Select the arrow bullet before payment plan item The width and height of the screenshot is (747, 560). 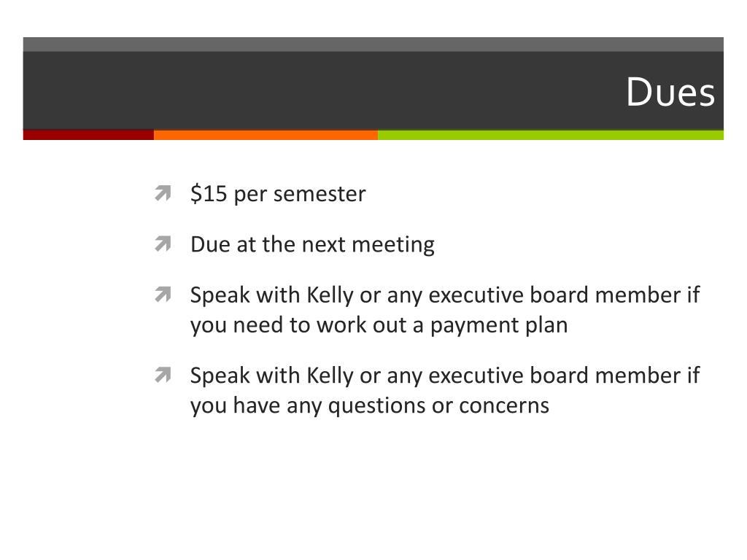(x=163, y=295)
